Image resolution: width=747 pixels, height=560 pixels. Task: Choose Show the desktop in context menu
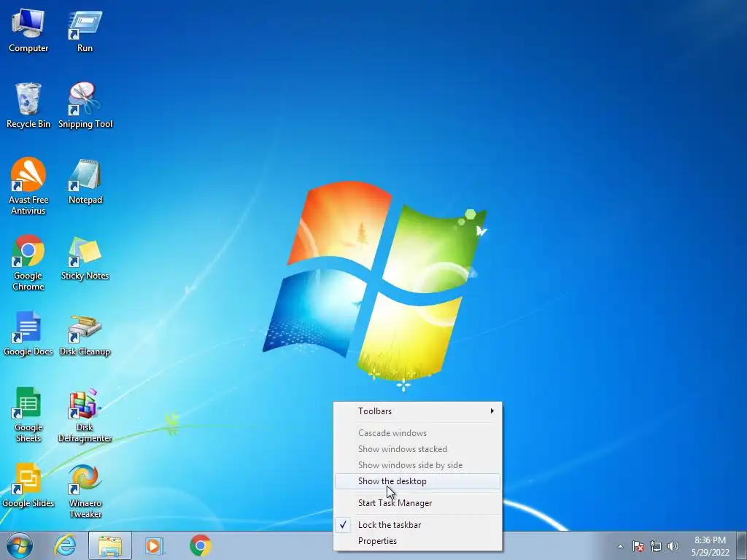click(x=418, y=481)
